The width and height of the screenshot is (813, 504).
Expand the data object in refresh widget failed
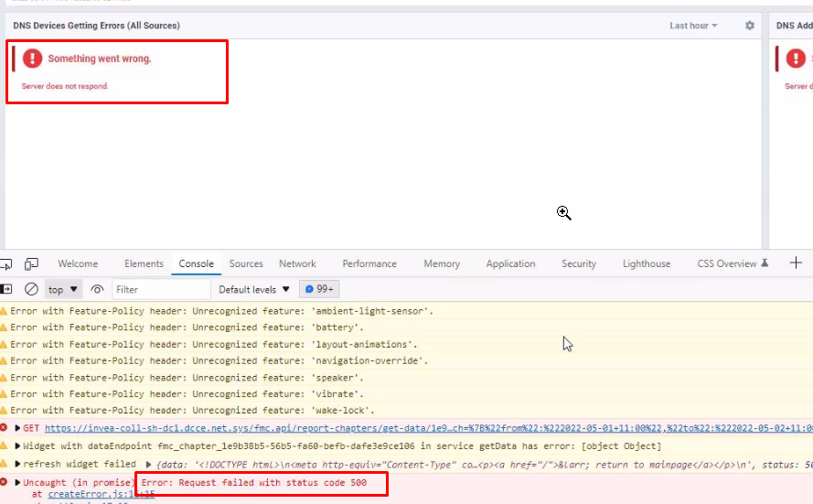(148, 465)
